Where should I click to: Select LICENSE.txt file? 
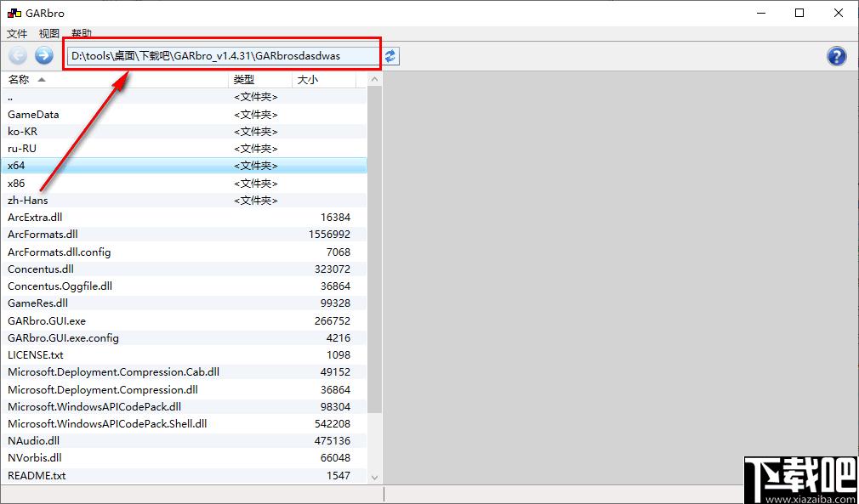[x=183, y=354]
